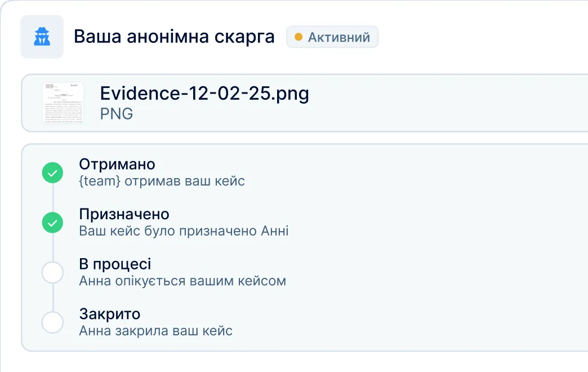Click timeline line between Призначено and В процесі
The image size is (588, 372).
52,248
